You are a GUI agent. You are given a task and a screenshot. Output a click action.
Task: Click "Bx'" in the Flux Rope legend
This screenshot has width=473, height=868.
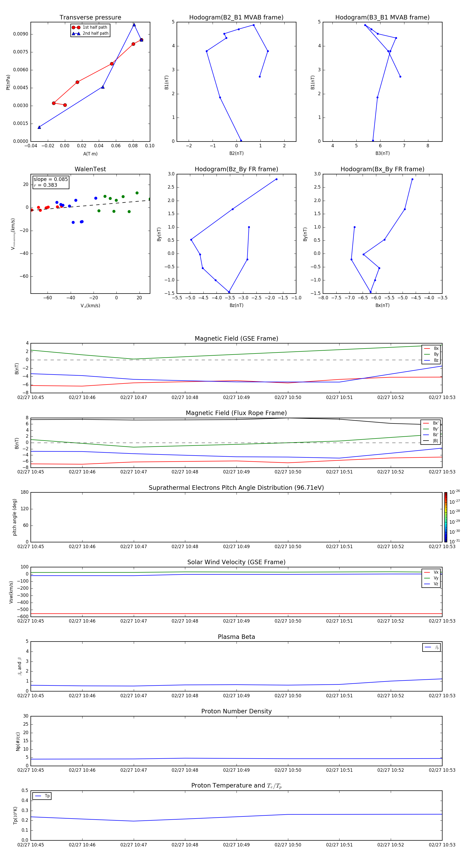pyautogui.click(x=436, y=423)
